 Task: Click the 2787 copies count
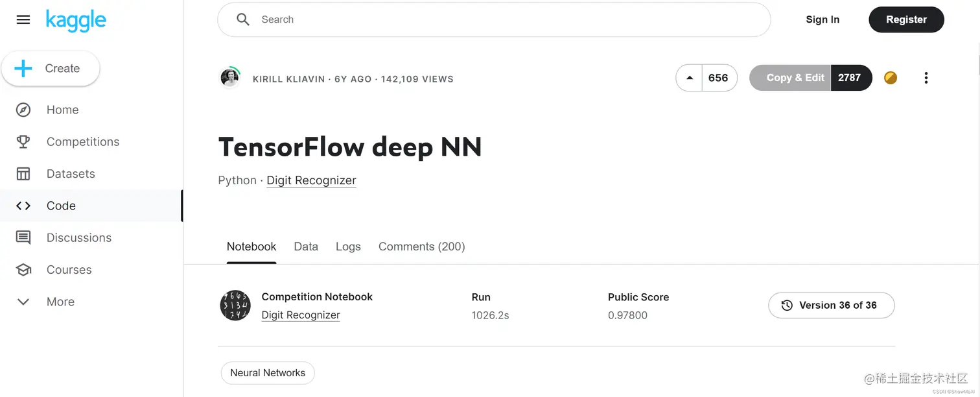coord(850,78)
